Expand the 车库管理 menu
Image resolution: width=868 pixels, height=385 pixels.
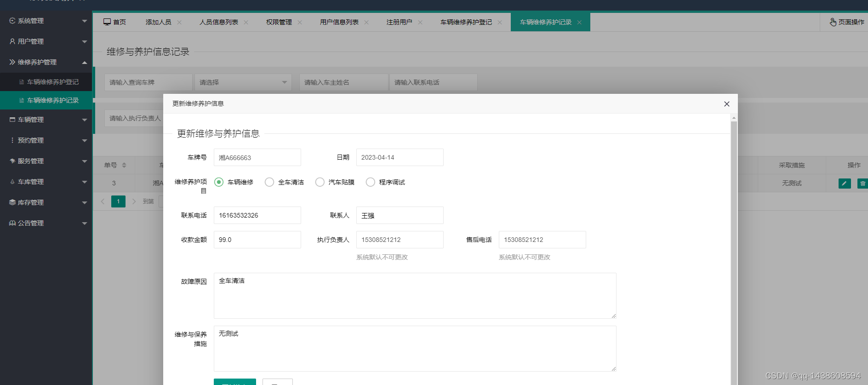(x=85, y=182)
